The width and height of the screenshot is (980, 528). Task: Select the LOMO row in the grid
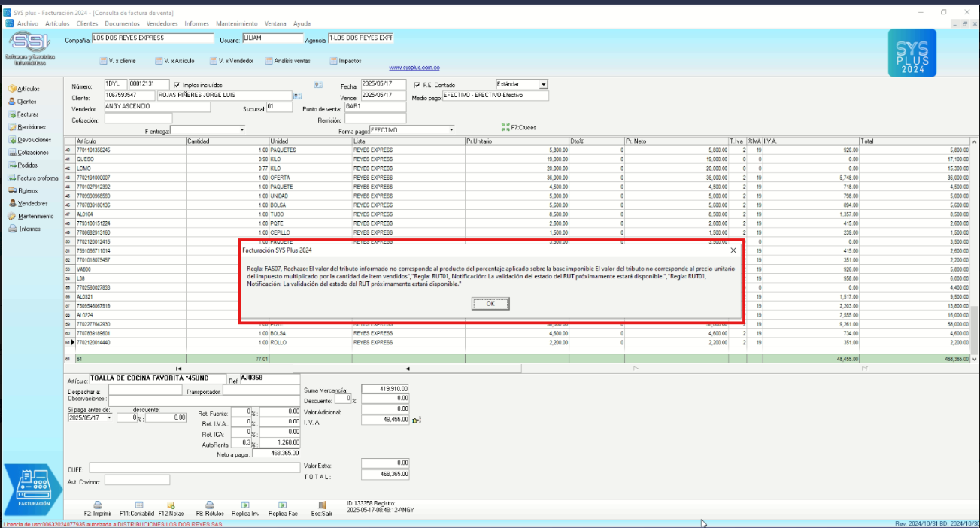coord(517,168)
